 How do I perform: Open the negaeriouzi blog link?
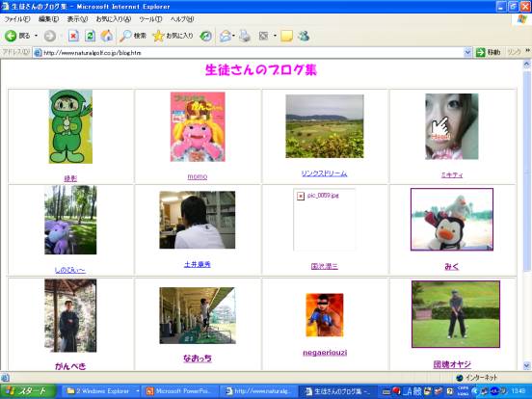(x=325, y=353)
